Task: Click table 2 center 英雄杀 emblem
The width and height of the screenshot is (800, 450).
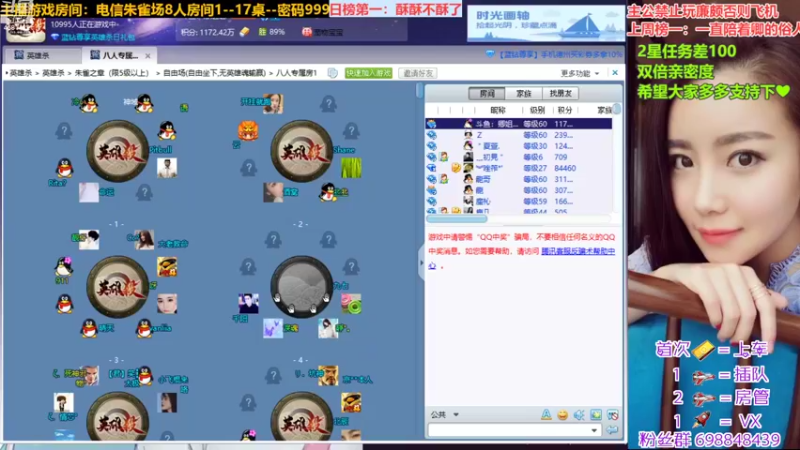Action: (x=302, y=151)
